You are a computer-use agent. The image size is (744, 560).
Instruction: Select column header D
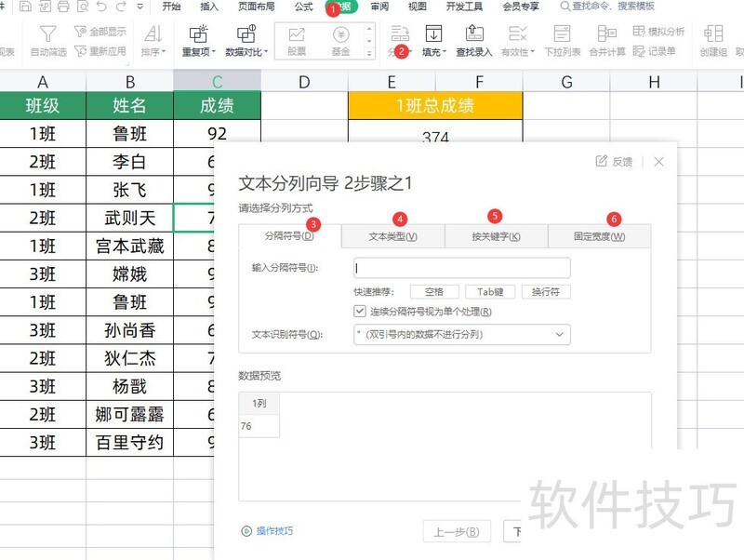click(304, 82)
